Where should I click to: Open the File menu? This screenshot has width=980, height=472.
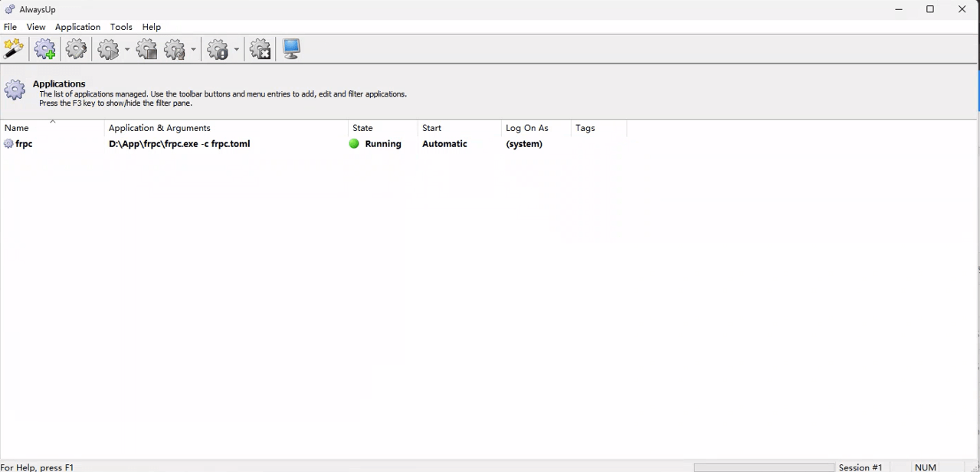click(x=10, y=27)
